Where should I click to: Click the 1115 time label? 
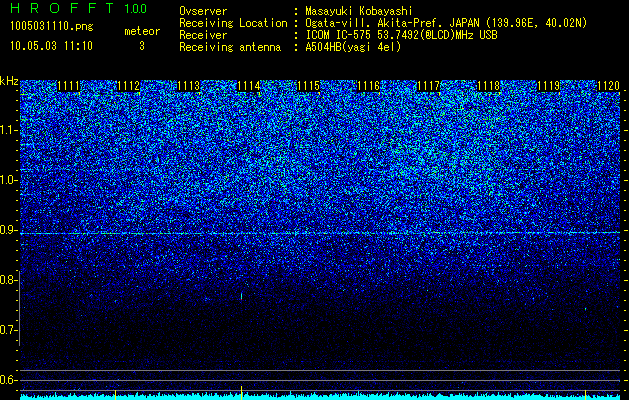pos(308,86)
